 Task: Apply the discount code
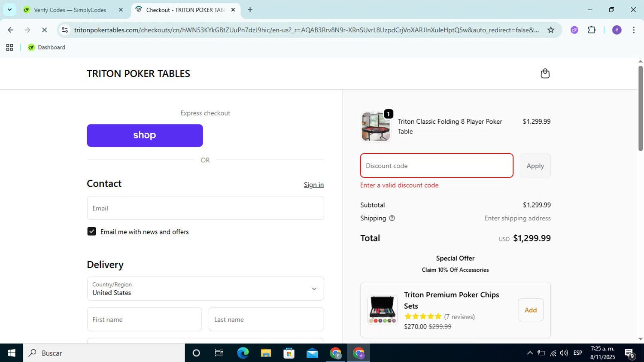tap(535, 166)
